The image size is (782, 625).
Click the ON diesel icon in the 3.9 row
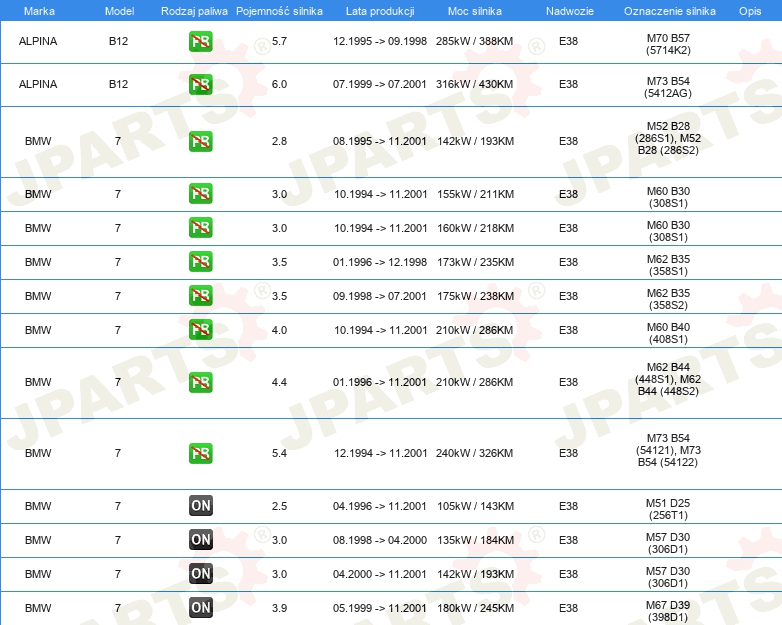(200, 607)
